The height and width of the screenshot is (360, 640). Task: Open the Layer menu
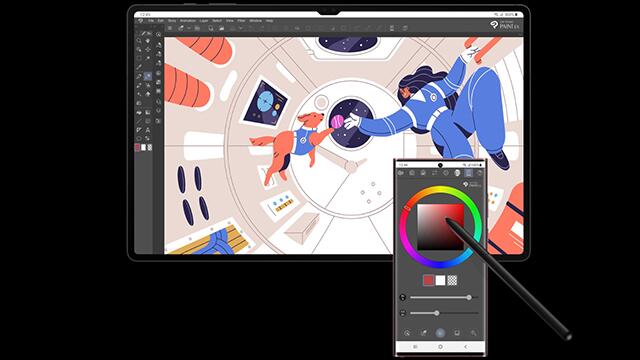(x=204, y=20)
